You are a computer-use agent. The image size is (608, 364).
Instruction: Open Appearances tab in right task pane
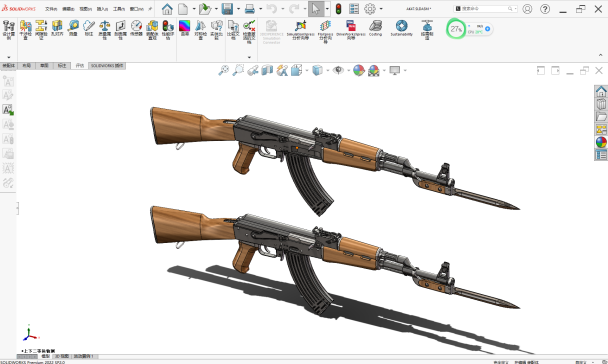pos(601,142)
